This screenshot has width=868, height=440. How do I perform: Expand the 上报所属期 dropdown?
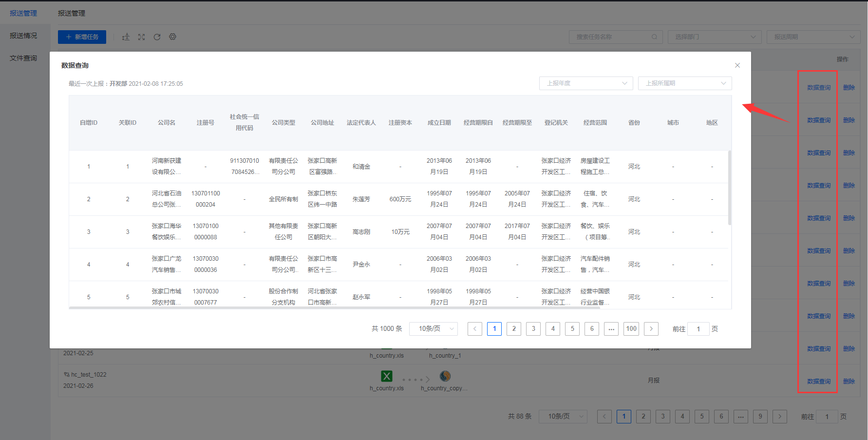[x=685, y=83]
